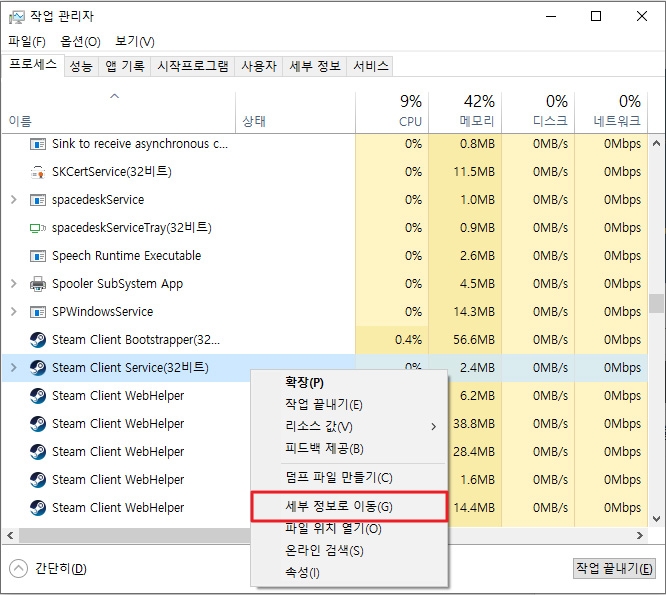Sort by the 상태 column header
Image resolution: width=666 pixels, height=595 pixels.
click(295, 112)
